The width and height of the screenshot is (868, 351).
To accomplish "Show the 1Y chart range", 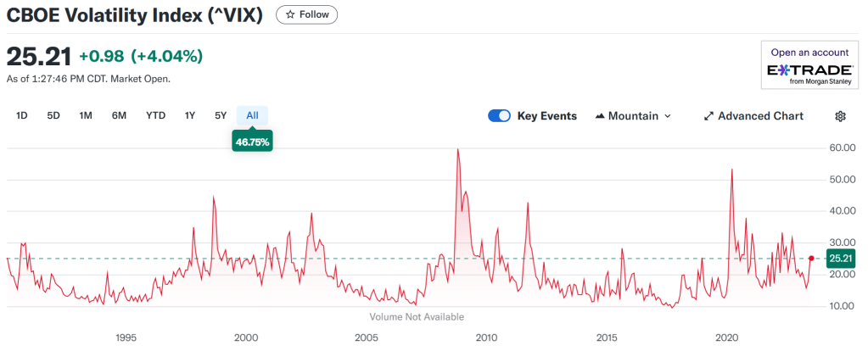I will [x=190, y=115].
